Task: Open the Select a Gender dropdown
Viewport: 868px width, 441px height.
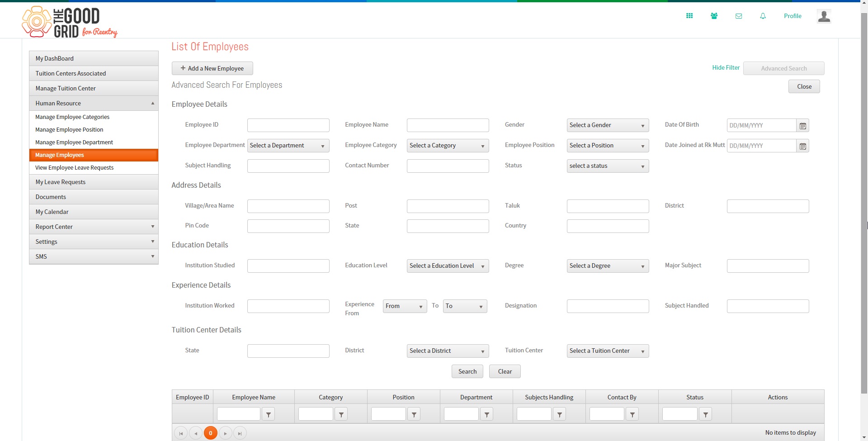Action: coord(608,125)
